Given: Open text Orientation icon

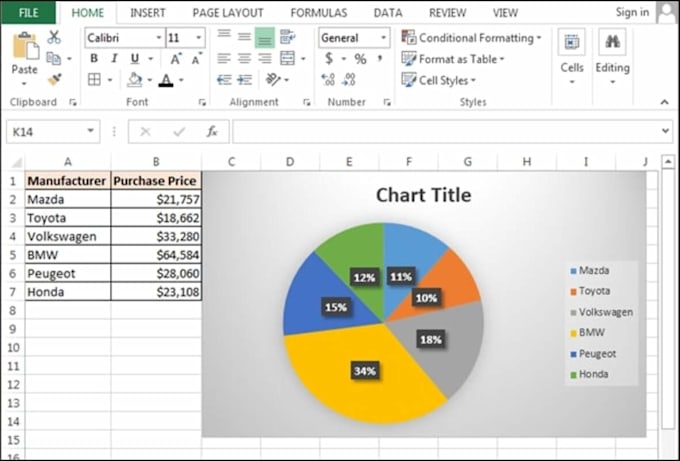Looking at the screenshot, I should tap(273, 79).
